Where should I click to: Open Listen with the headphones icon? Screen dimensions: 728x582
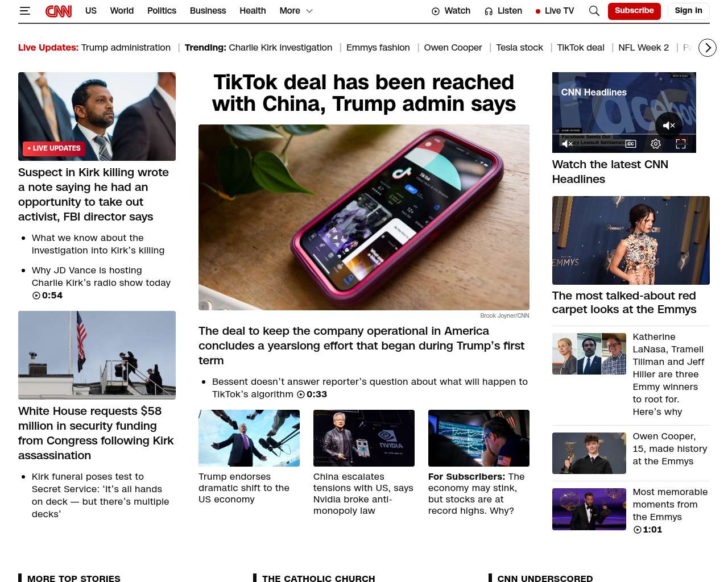click(503, 11)
